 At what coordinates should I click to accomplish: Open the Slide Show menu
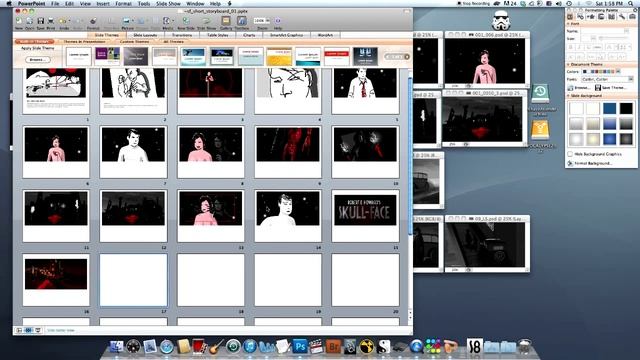tap(168, 3)
